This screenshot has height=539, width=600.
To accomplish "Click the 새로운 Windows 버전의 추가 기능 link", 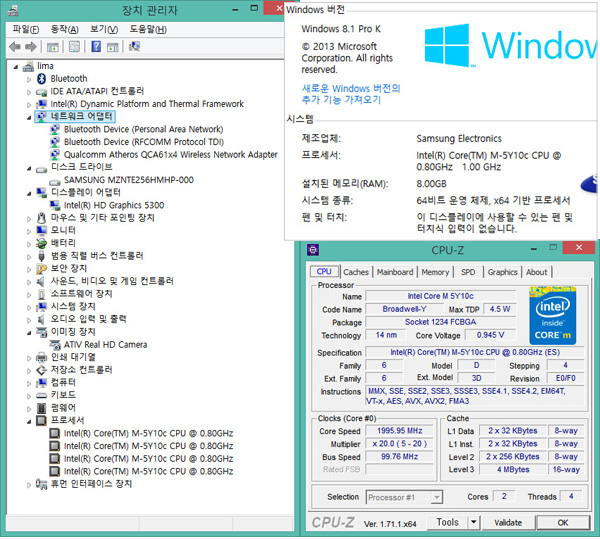I will 350,94.
